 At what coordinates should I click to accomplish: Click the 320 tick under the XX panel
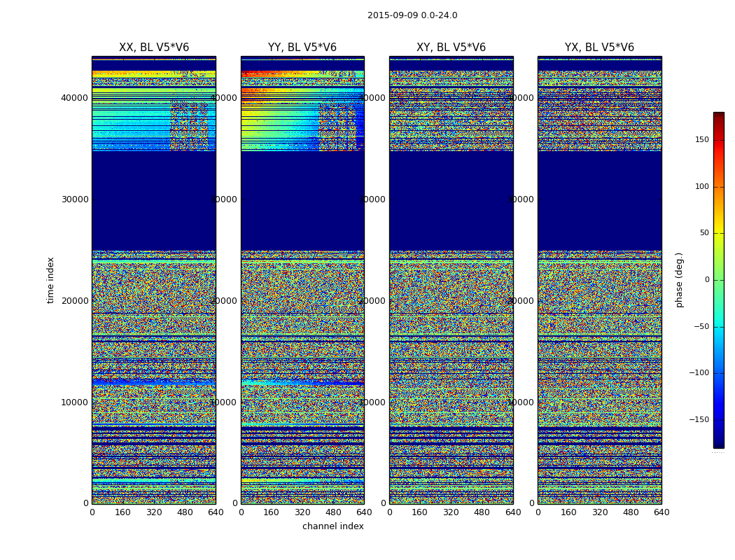(x=154, y=512)
